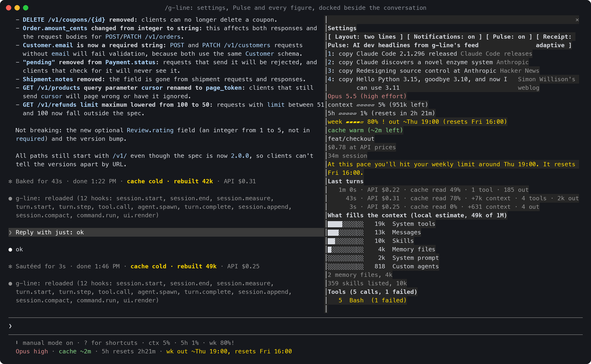Click the bullet icon next to the 'ok' reply

pos(10,250)
